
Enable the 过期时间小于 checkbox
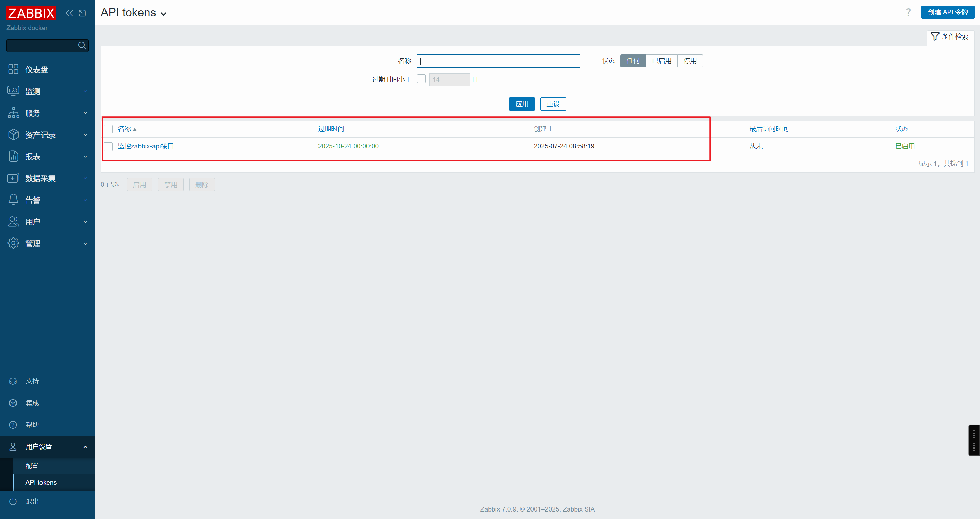(421, 79)
